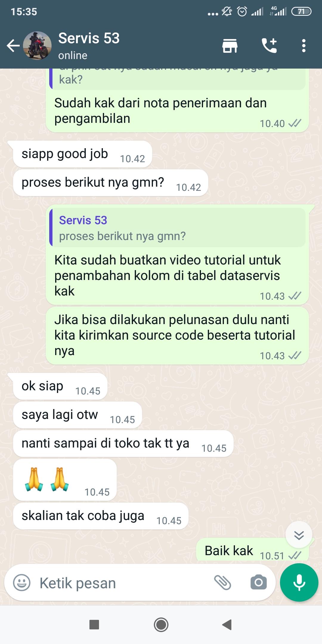This screenshot has height=644, width=322.
Task: Open the camera from message bar
Action: 258,582
